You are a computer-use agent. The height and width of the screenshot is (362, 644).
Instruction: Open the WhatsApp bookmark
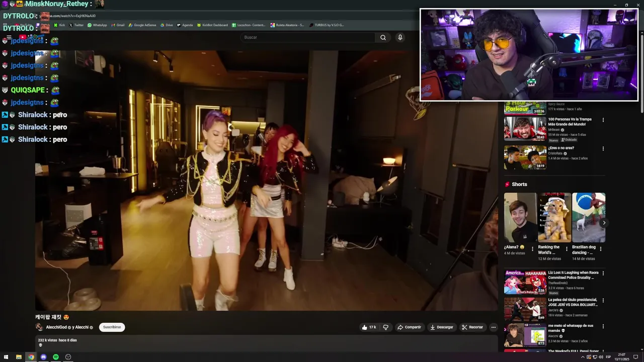tap(97, 25)
